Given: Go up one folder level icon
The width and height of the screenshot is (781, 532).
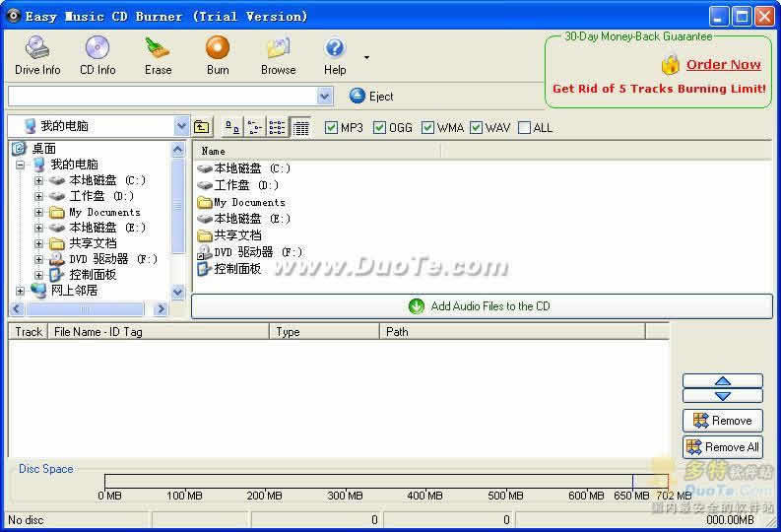Looking at the screenshot, I should pyautogui.click(x=202, y=127).
